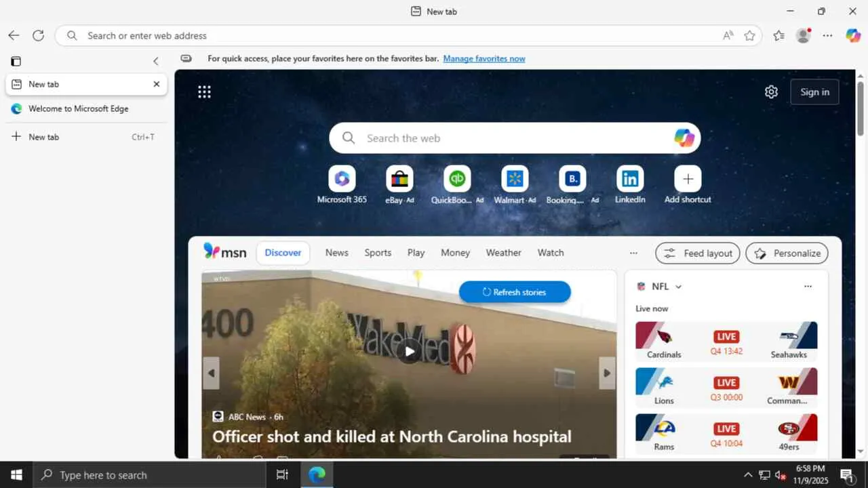Click the Edge icon on taskbar
This screenshot has width=868, height=488.
coord(317,475)
